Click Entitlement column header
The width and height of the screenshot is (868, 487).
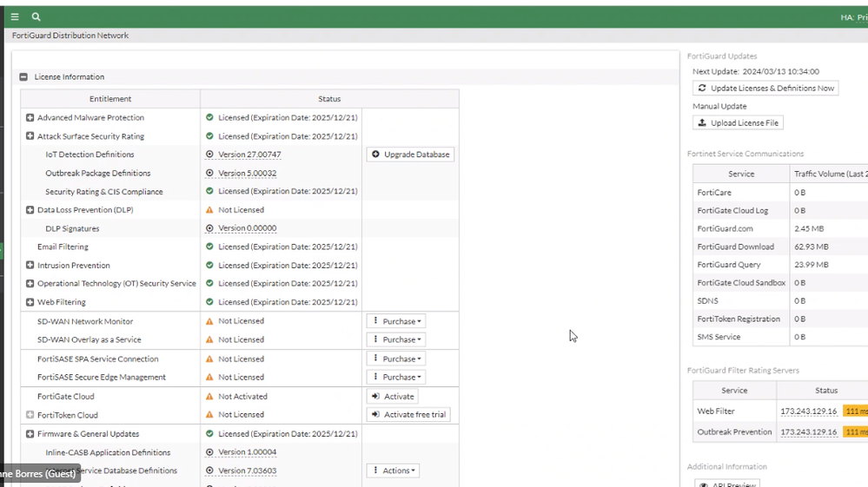(110, 98)
